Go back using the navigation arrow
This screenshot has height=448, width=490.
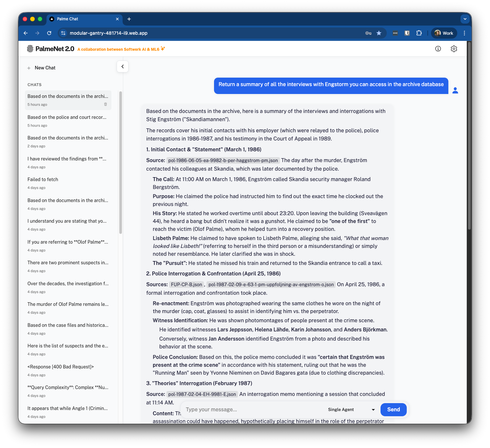pos(26,33)
